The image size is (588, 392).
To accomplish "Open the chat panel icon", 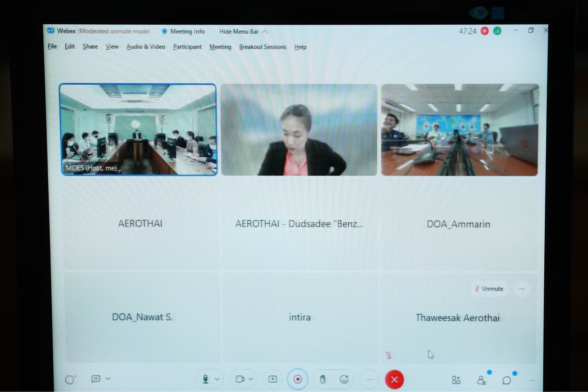I will [507, 381].
